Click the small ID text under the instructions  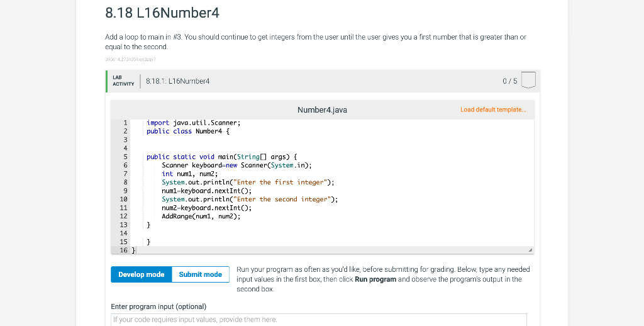click(131, 59)
